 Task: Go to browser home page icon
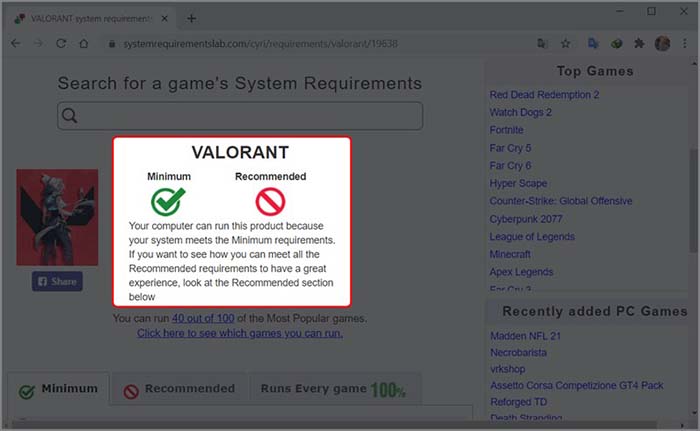(85, 44)
